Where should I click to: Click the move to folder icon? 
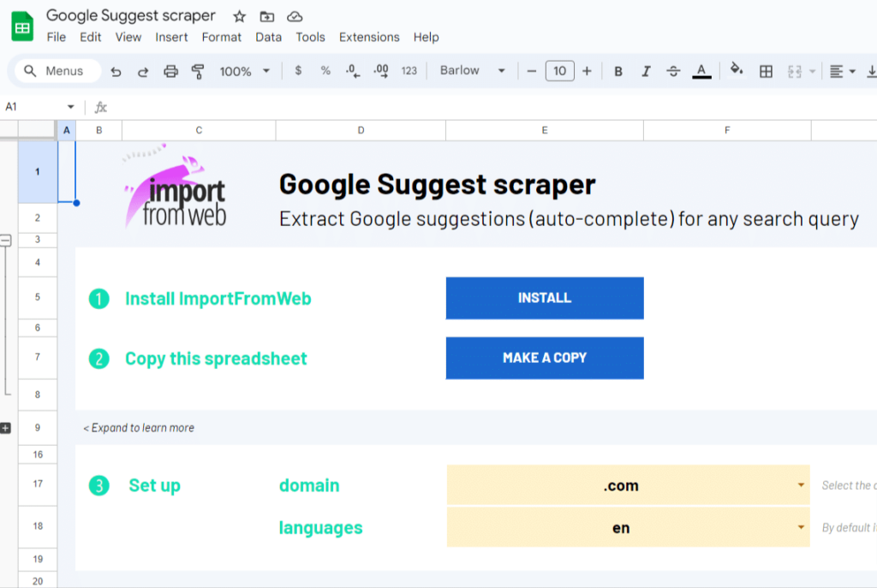tap(267, 16)
